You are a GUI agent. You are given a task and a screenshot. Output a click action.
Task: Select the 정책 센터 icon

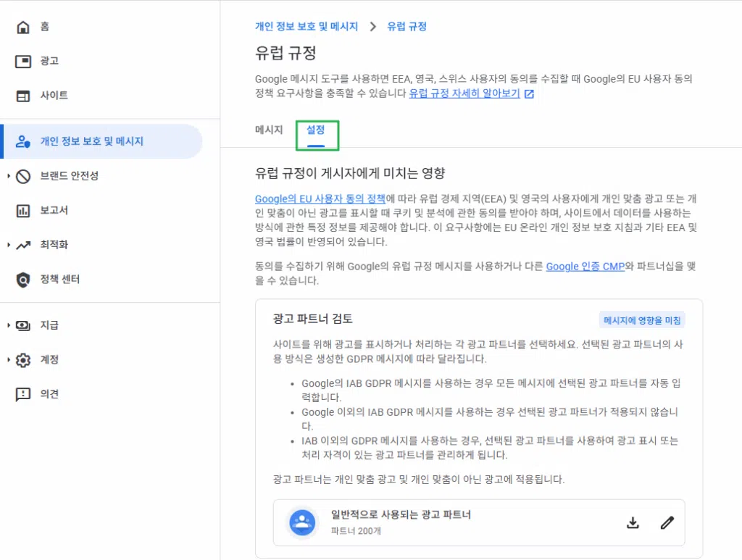pyautogui.click(x=22, y=279)
